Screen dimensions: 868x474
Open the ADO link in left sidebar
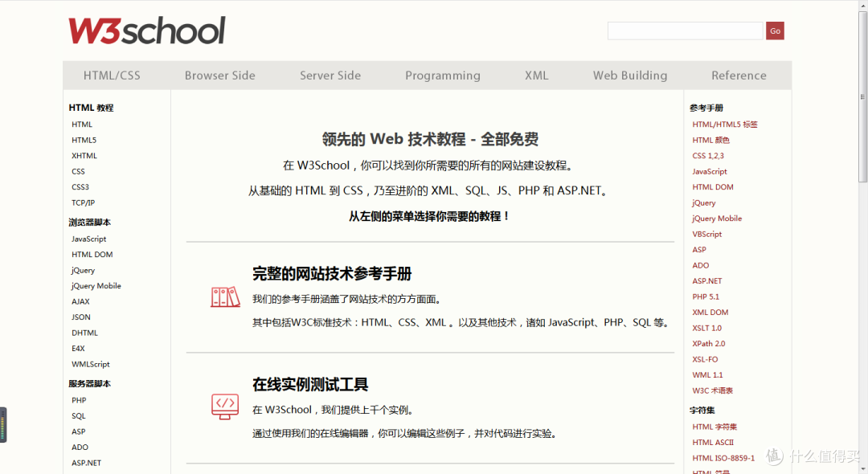pos(80,447)
